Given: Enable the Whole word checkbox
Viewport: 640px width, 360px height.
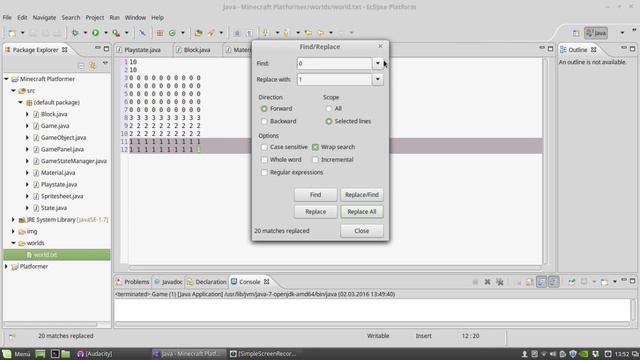Looking at the screenshot, I should coord(264,160).
